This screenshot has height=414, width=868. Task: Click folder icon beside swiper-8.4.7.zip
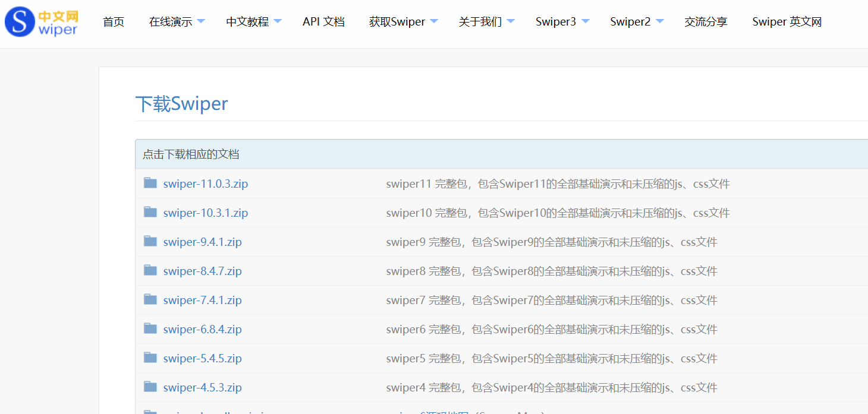[x=150, y=270]
